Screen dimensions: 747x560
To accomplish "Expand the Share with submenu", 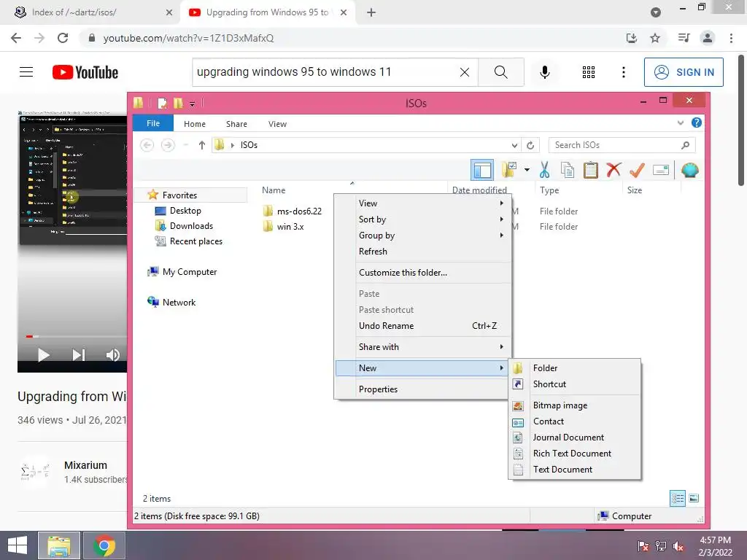I will 422,346.
